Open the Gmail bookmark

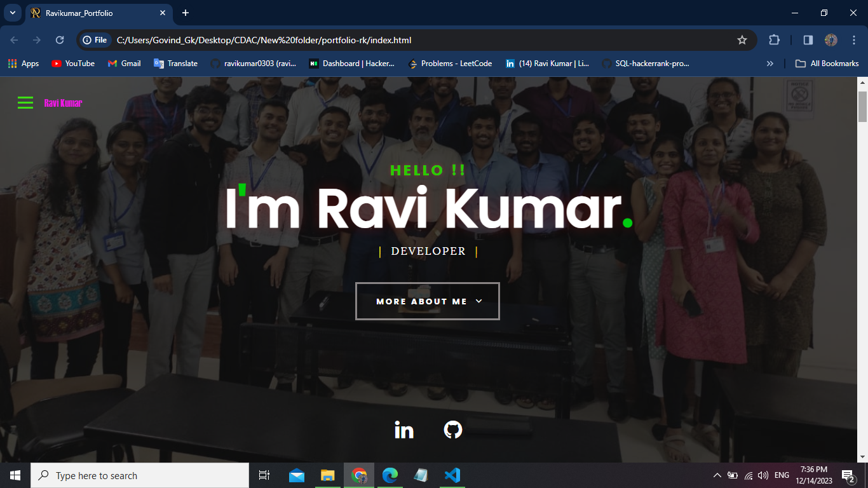[123, 63]
